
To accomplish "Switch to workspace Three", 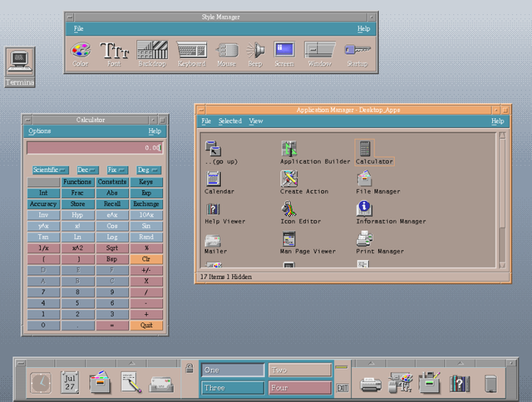I will pos(233,388).
